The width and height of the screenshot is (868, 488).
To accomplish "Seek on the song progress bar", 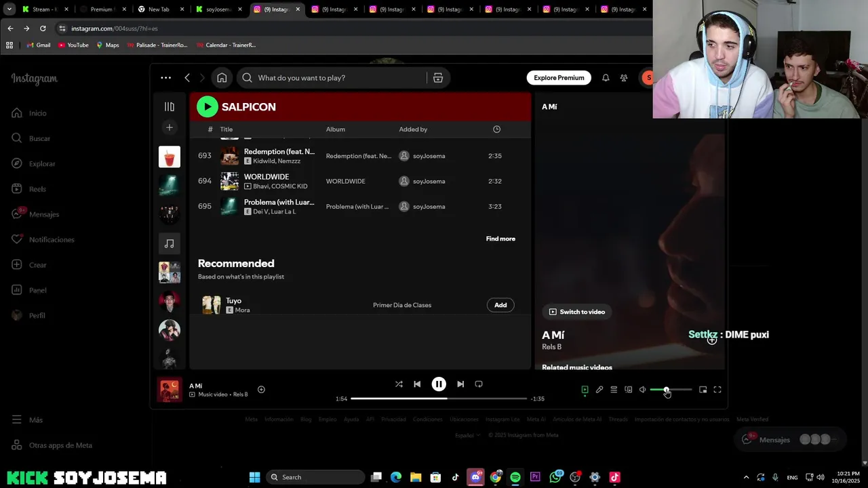I will (439, 399).
